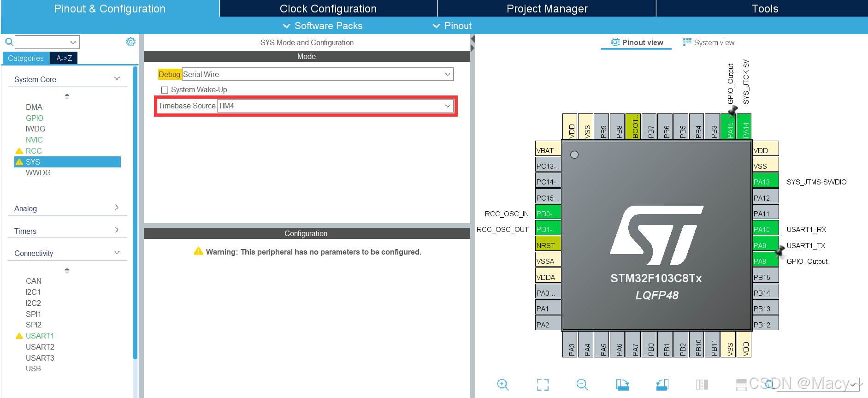Image resolution: width=868 pixels, height=398 pixels.
Task: Select pin PA15 on the chip
Action: coord(728,126)
